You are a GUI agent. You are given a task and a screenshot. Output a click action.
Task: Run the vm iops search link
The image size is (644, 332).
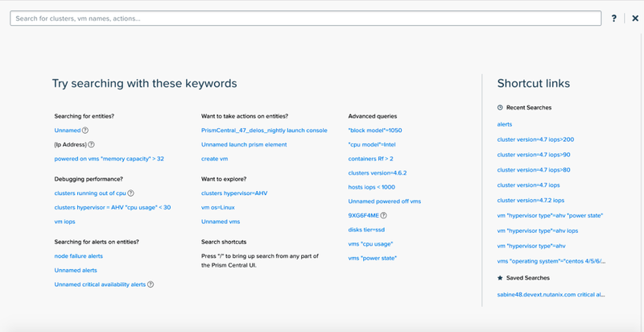(64, 222)
